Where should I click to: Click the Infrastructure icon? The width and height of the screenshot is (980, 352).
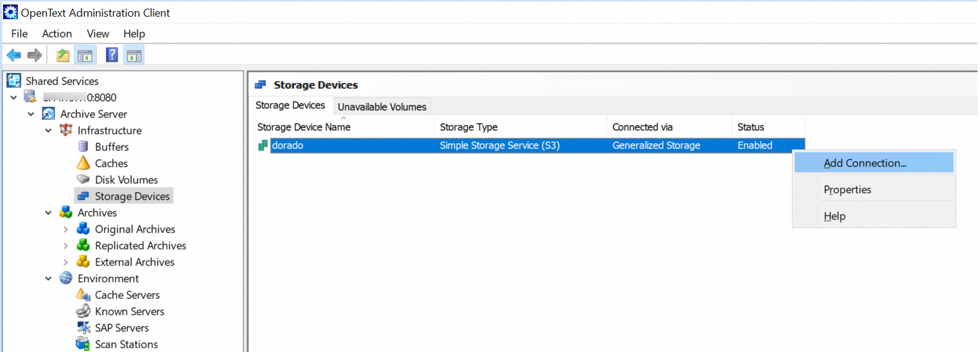pyautogui.click(x=66, y=130)
